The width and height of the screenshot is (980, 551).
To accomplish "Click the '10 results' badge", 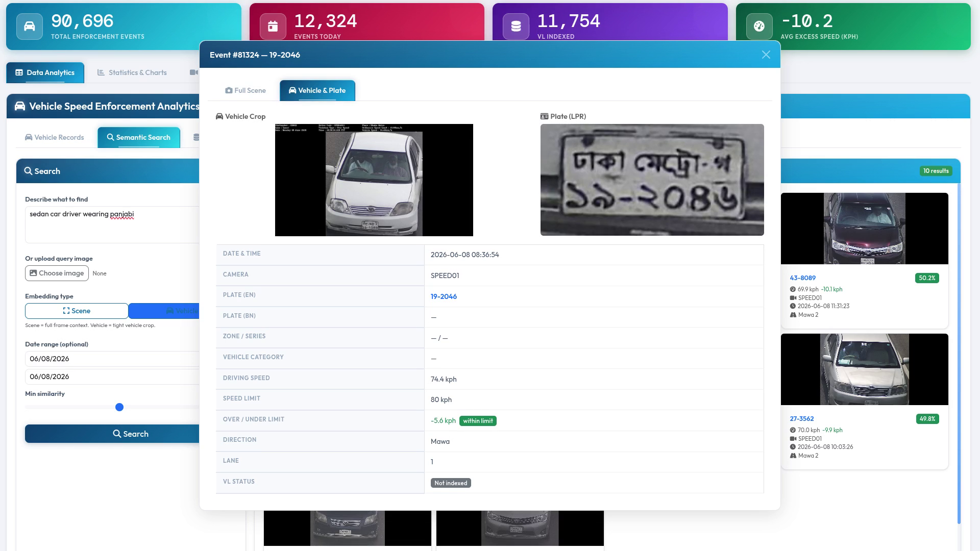I will tap(936, 171).
